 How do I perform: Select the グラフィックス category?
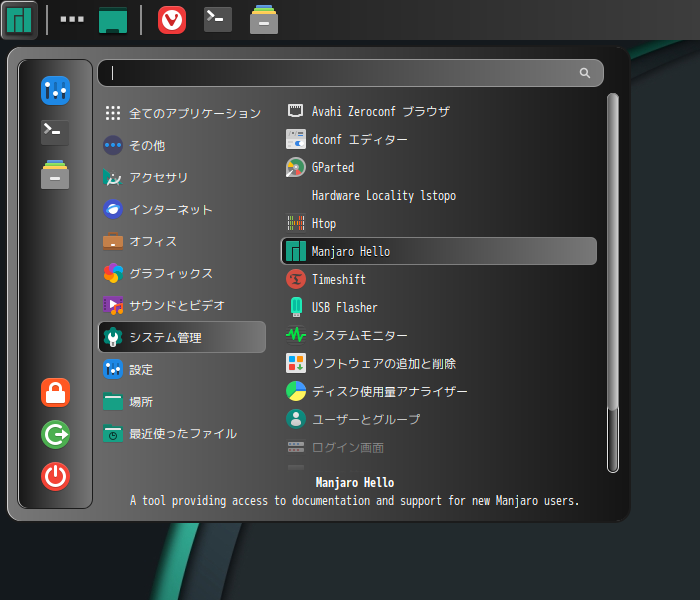click(x=182, y=274)
